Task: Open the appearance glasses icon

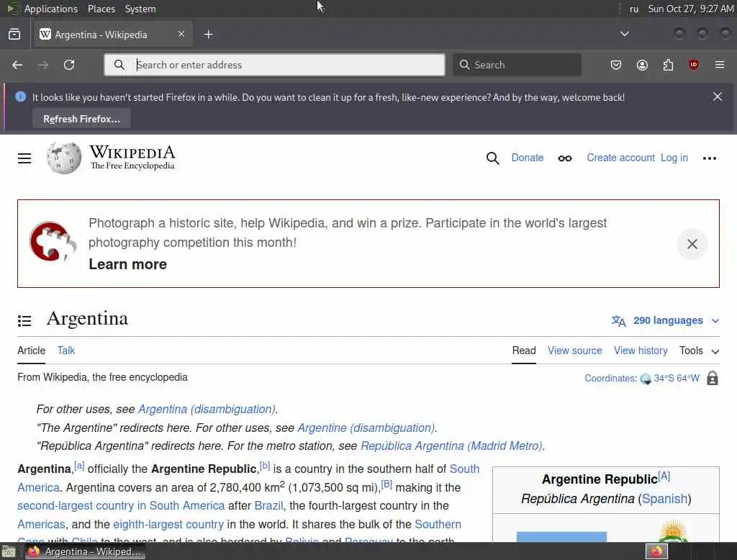Action: point(565,158)
